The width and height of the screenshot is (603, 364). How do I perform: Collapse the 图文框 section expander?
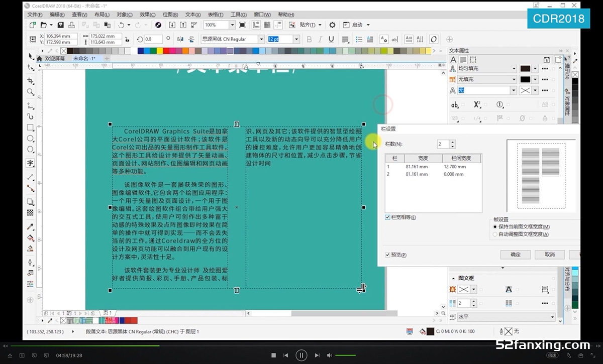click(453, 278)
